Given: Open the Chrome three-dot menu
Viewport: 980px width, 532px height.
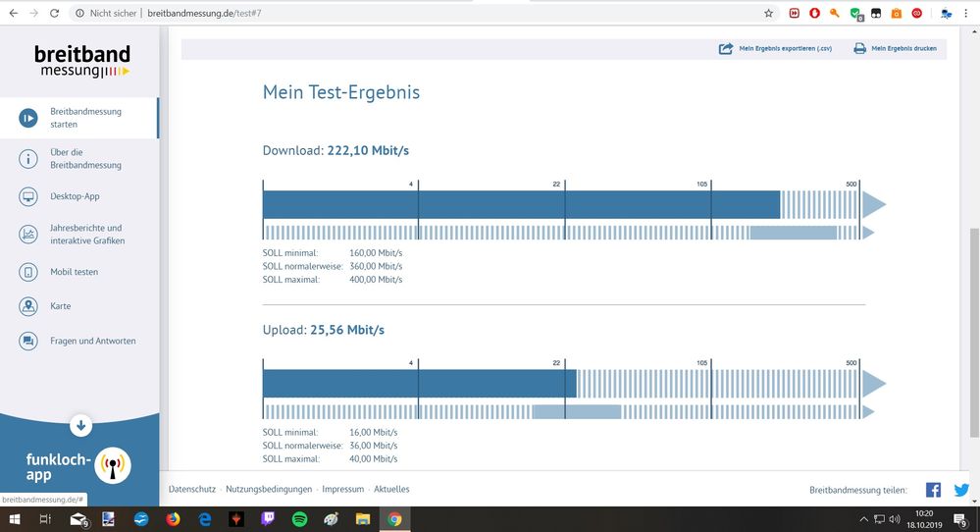Looking at the screenshot, I should pyautogui.click(x=966, y=13).
